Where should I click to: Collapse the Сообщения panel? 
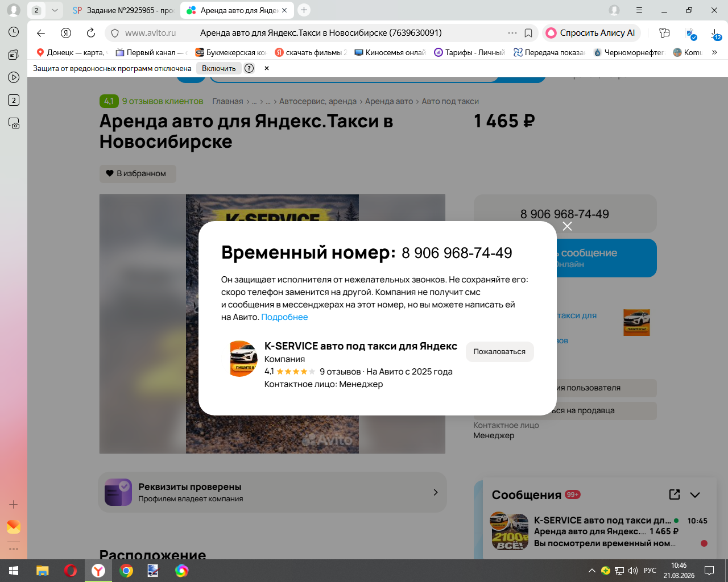(x=695, y=494)
